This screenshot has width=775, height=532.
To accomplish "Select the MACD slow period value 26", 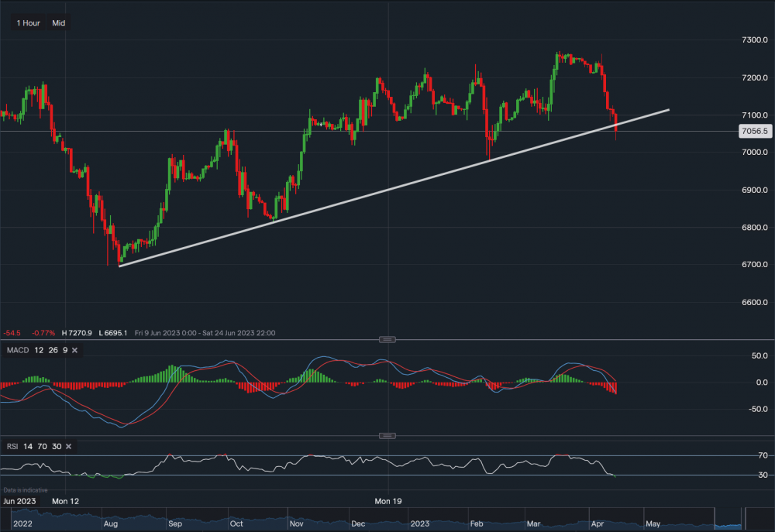I will pyautogui.click(x=53, y=351).
